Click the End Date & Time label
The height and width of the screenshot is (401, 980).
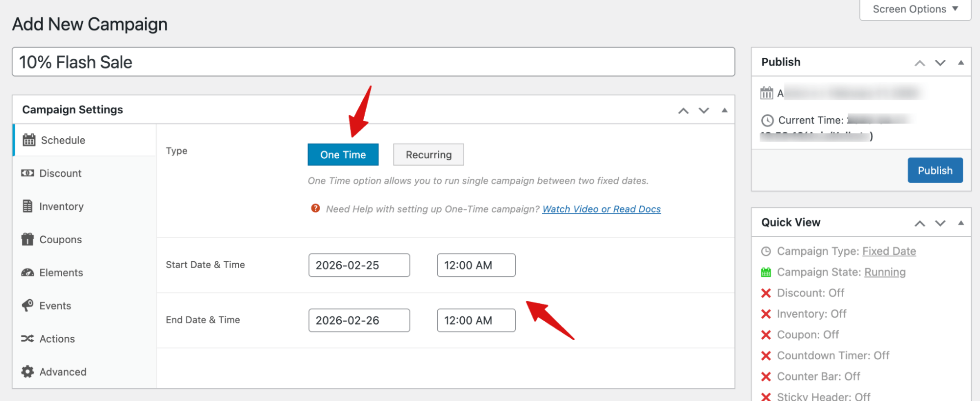[x=202, y=320]
